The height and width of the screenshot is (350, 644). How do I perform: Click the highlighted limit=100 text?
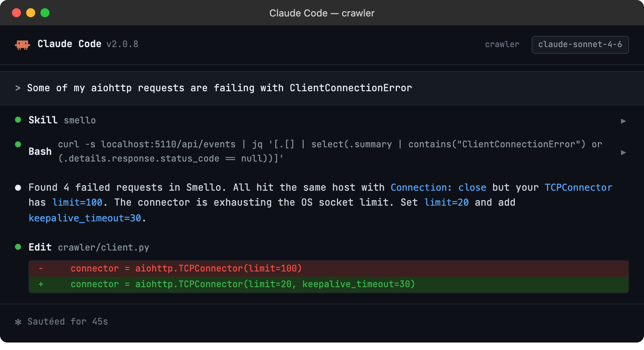78,202
